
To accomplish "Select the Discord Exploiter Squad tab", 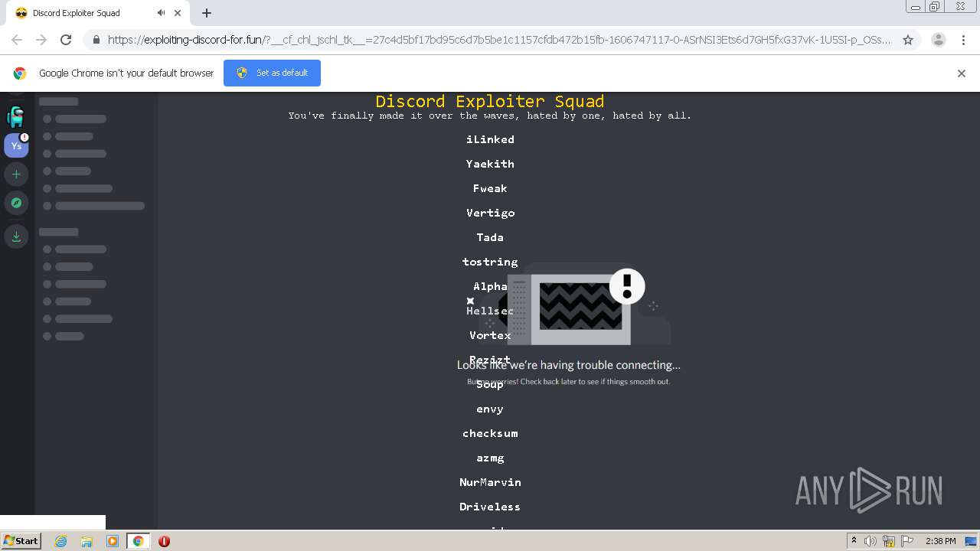I will 98,13.
